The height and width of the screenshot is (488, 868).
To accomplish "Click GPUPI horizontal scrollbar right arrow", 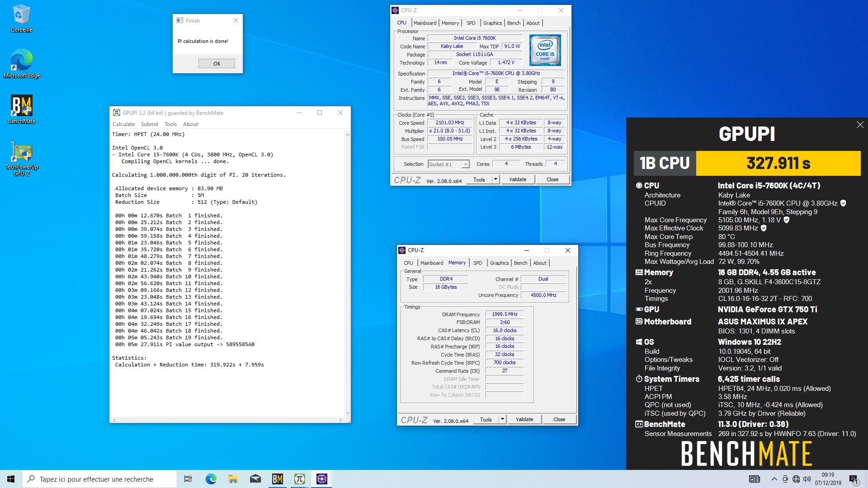I will pos(340,420).
